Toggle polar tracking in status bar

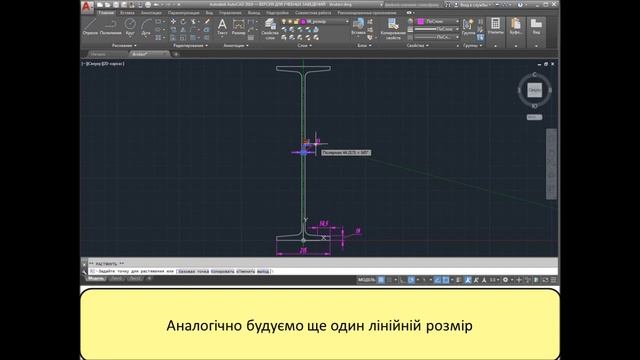coord(411,280)
